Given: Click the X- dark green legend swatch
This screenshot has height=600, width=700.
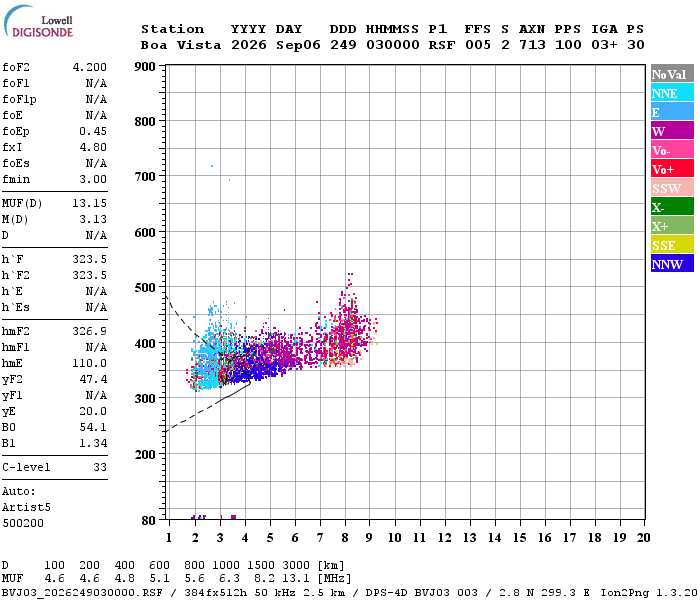Looking at the screenshot, I should [672, 207].
